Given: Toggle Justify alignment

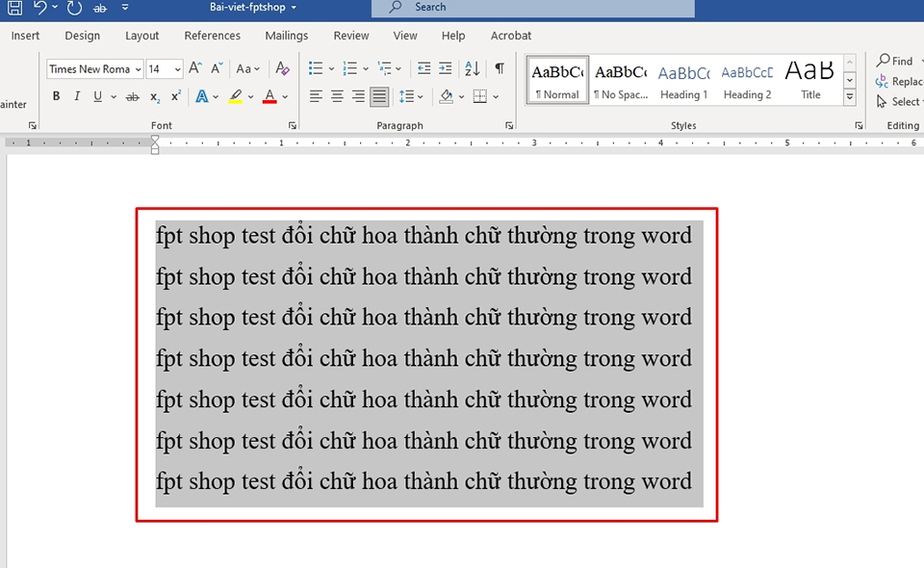Looking at the screenshot, I should click(x=379, y=96).
